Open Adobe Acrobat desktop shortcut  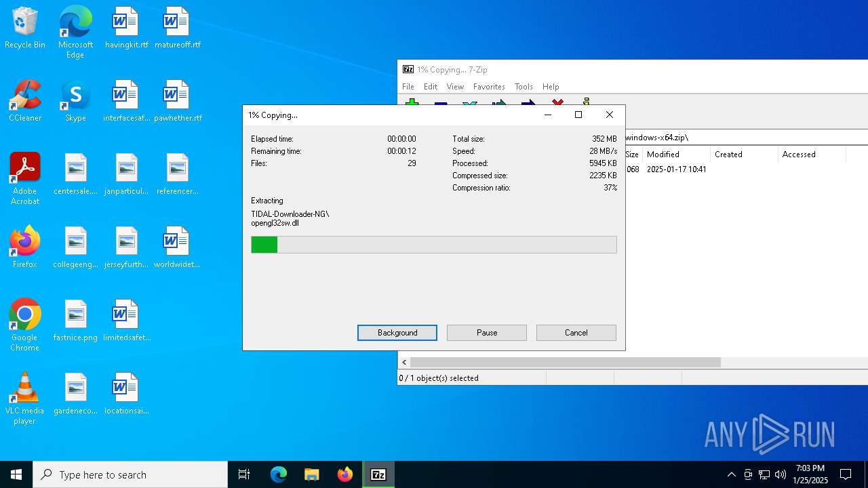[x=25, y=179]
